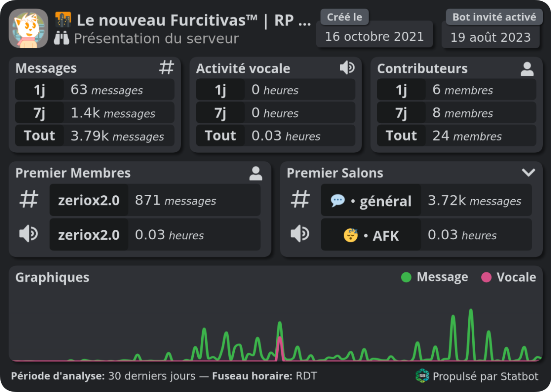The image size is (551, 392).
Task: Click the speaker icon beside zeriox2.0 hours
Action: click(29, 235)
